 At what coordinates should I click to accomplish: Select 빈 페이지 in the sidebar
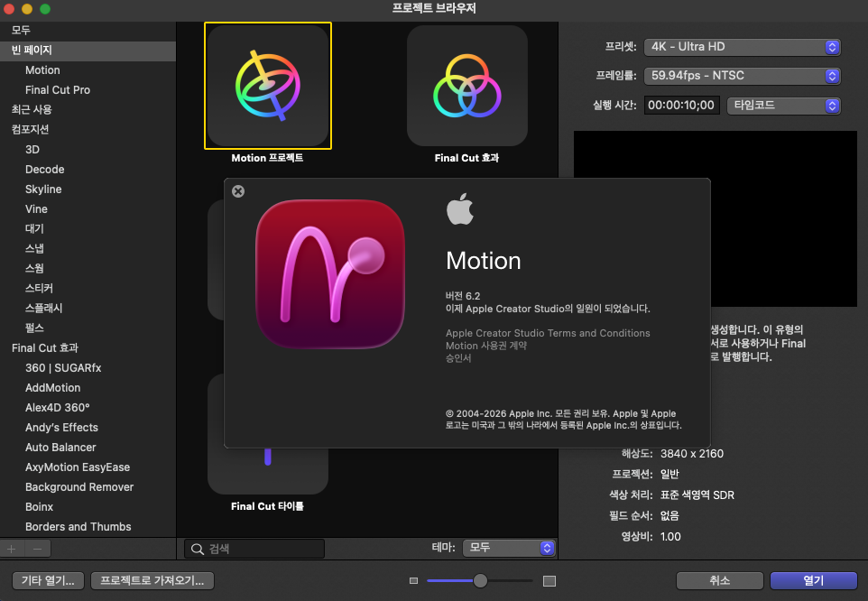click(x=32, y=51)
